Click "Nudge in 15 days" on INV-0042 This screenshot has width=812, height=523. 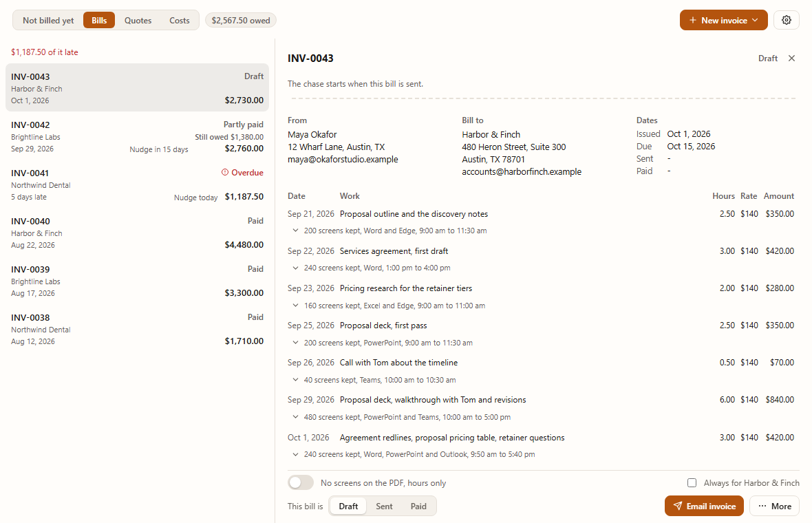point(158,149)
